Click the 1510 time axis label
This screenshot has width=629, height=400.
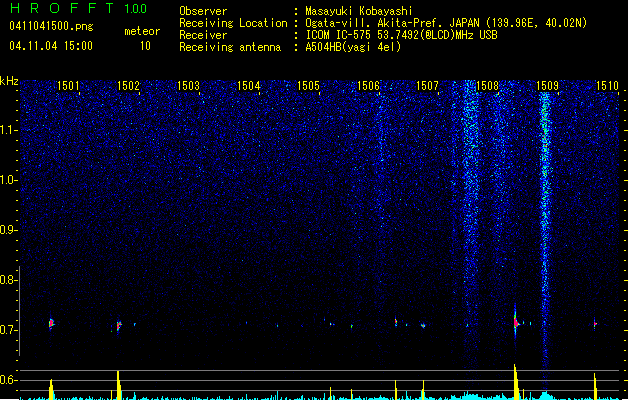(607, 85)
